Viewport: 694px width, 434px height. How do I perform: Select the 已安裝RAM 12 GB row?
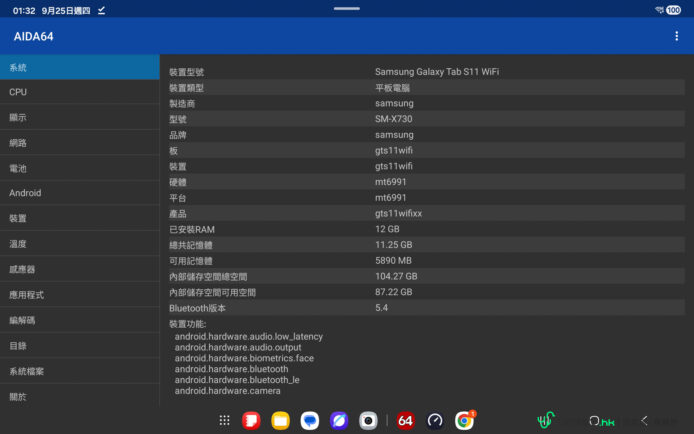[x=426, y=229]
